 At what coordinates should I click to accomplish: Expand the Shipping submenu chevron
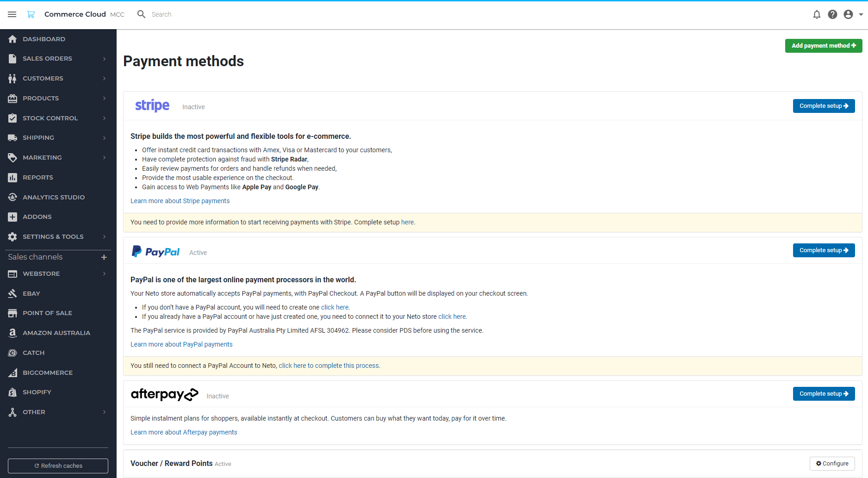(x=105, y=138)
